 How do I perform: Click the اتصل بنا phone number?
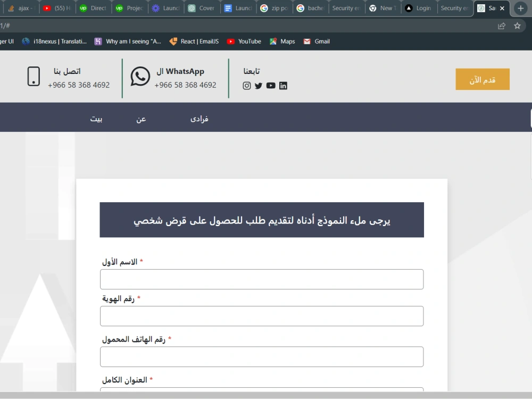point(79,85)
